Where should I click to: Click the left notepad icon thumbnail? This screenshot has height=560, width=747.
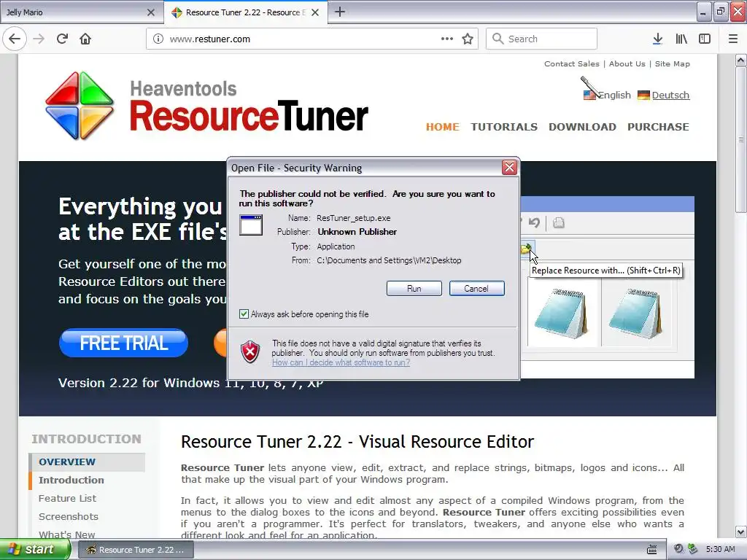click(x=561, y=312)
